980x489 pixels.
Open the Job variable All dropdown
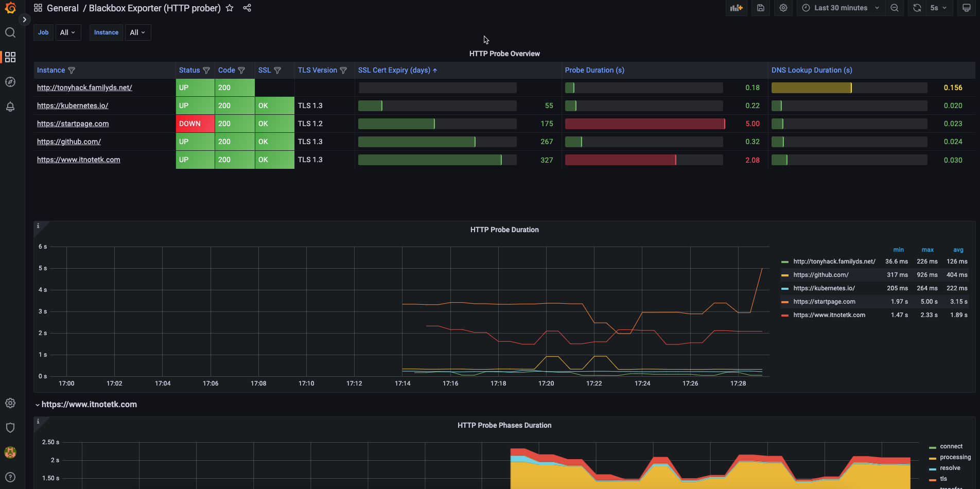click(68, 32)
